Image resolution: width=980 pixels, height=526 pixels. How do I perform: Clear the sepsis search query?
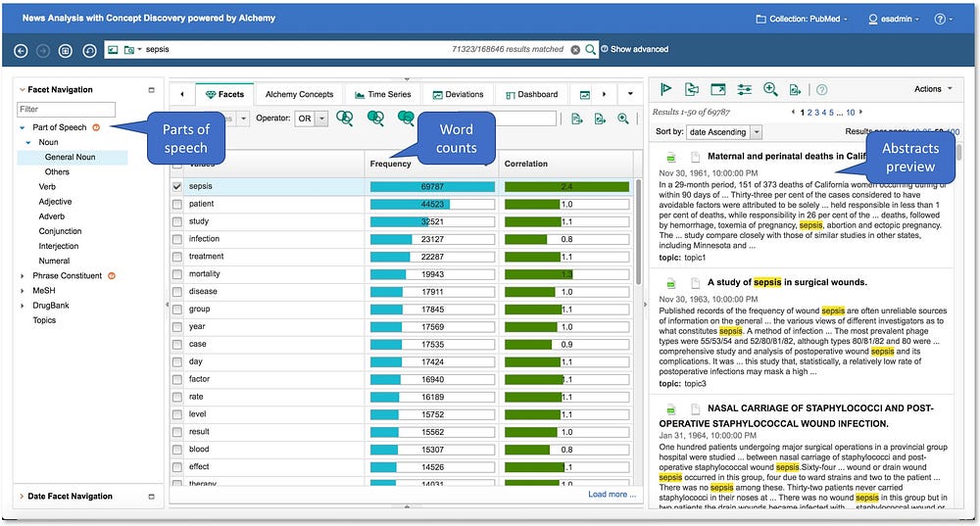[x=575, y=49]
